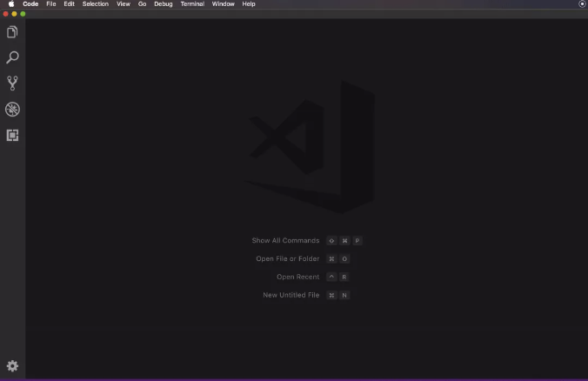Click the R key hint for Open Recent
Screen dimensions: 588x381
(344, 277)
